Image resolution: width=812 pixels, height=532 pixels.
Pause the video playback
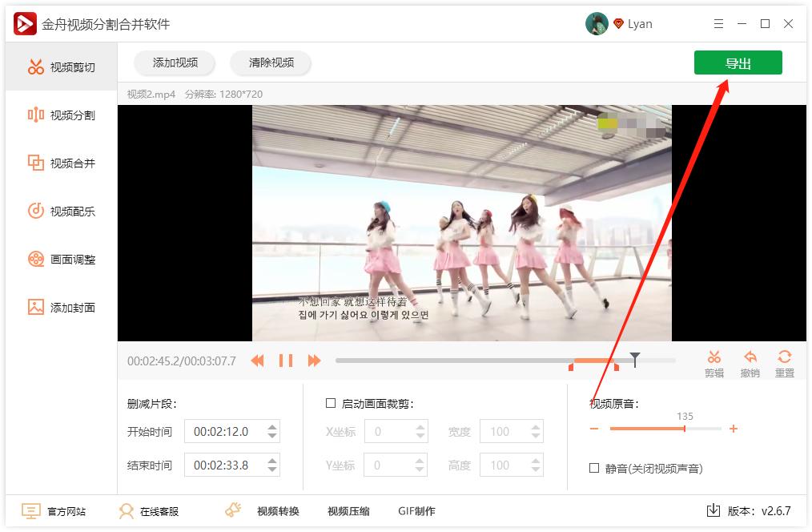tap(287, 361)
